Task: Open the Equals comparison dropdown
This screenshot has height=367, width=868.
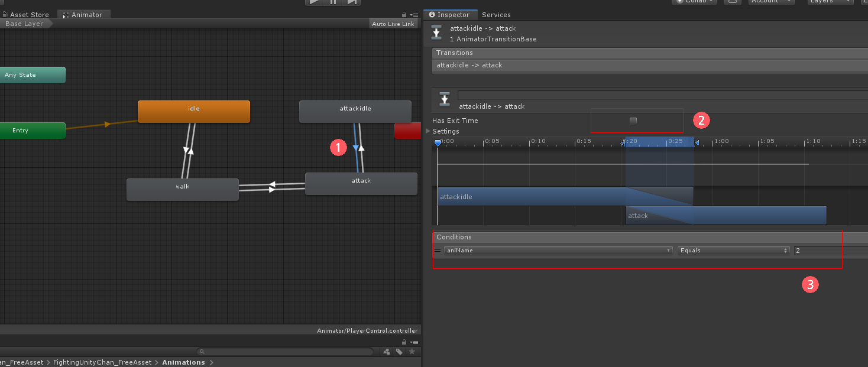Action: (x=733, y=251)
